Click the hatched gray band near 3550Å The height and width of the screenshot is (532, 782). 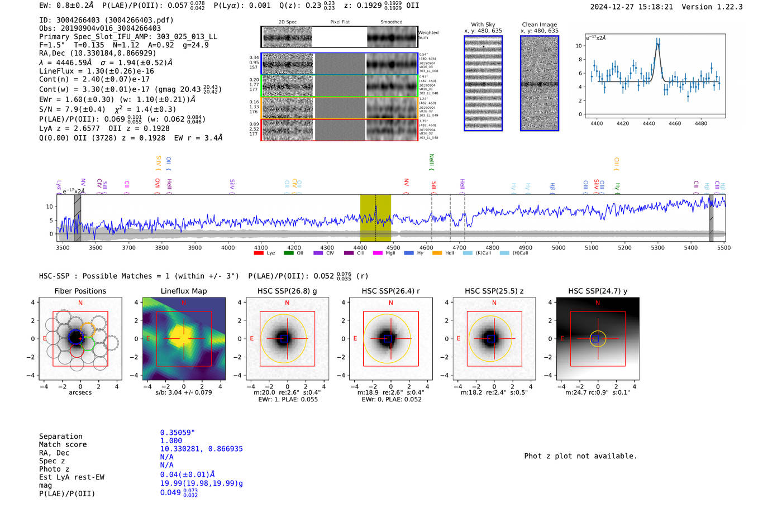(x=78, y=218)
